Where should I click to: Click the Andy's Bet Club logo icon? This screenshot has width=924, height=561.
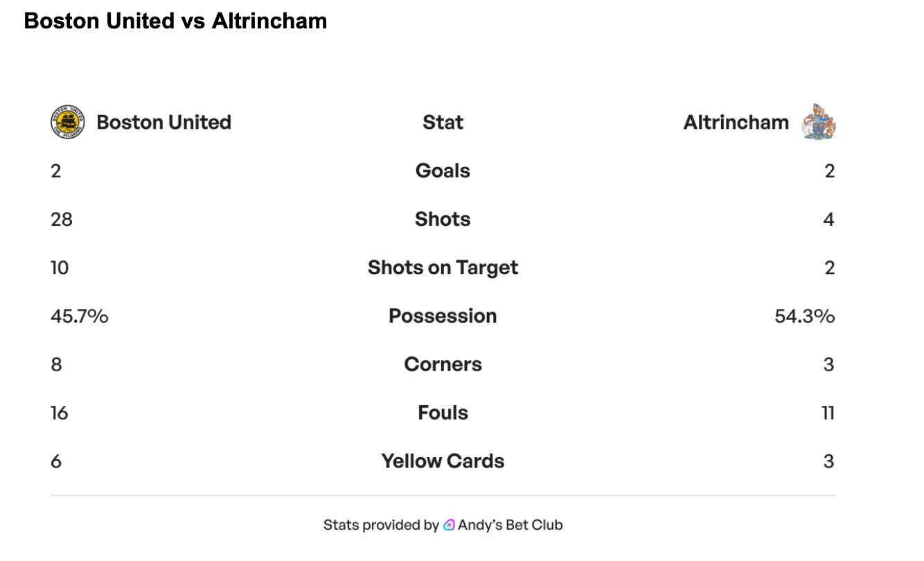click(449, 525)
